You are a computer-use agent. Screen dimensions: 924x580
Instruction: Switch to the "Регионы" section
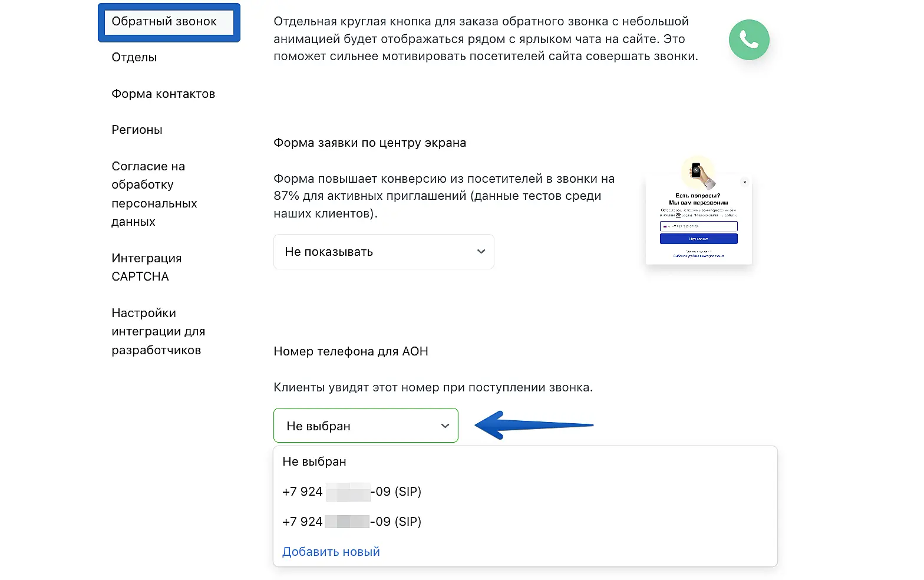pos(137,130)
